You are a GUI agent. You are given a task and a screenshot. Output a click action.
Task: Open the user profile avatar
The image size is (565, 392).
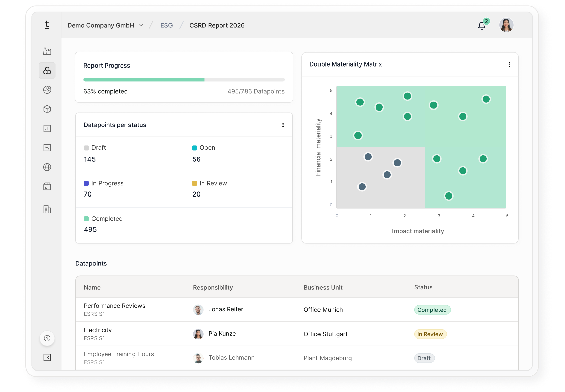point(506,25)
